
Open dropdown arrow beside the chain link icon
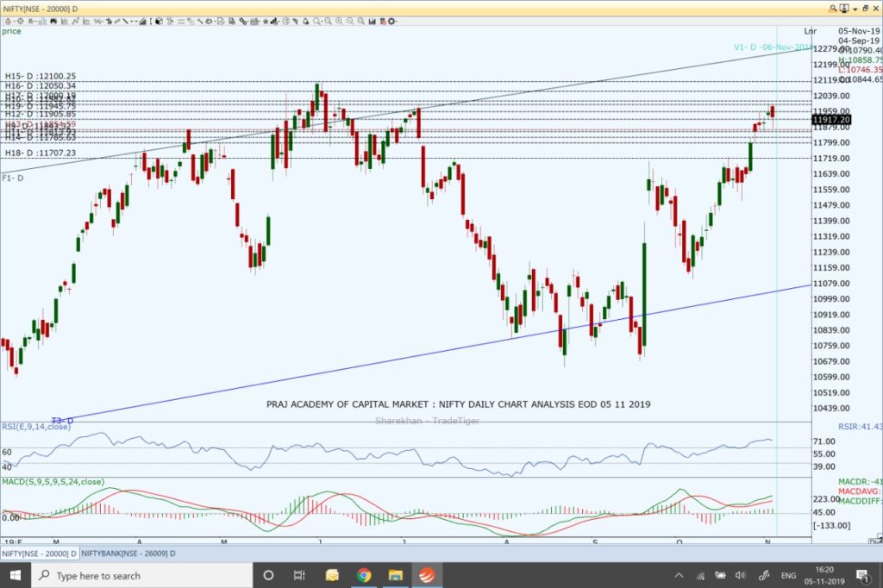[x=247, y=22]
